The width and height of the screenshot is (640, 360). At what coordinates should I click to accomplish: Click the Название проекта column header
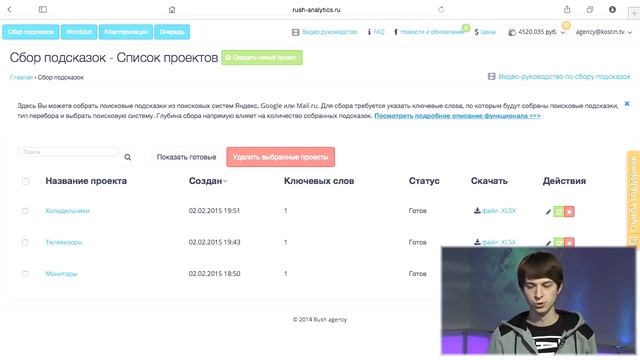pyautogui.click(x=86, y=181)
